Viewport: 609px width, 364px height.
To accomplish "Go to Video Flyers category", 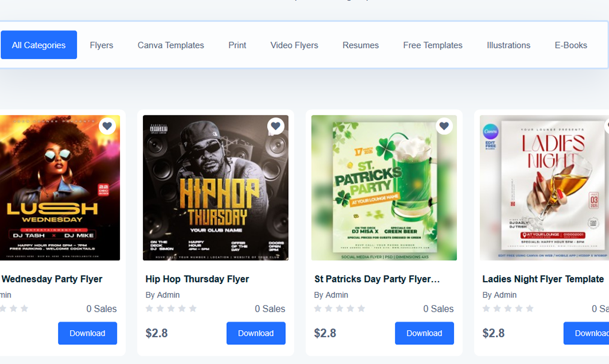I will (x=294, y=45).
